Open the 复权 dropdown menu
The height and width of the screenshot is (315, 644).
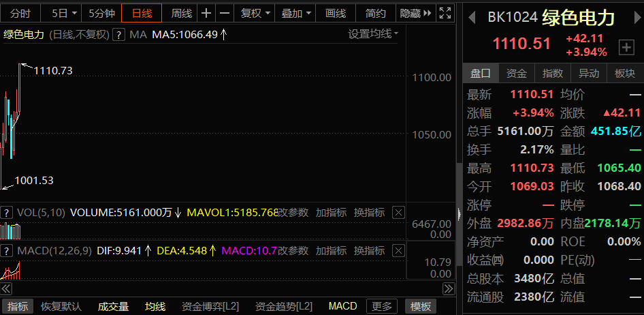[x=255, y=13]
